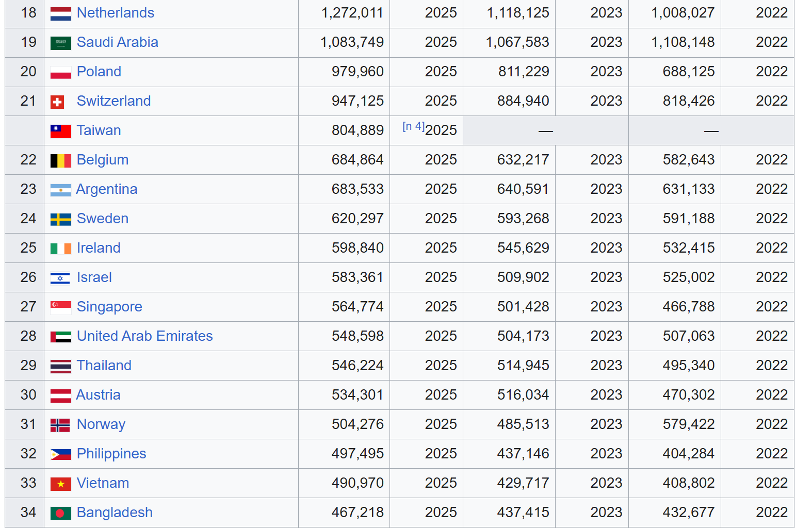The image size is (812, 528).
Task: Click the Norway link
Action: click(101, 424)
